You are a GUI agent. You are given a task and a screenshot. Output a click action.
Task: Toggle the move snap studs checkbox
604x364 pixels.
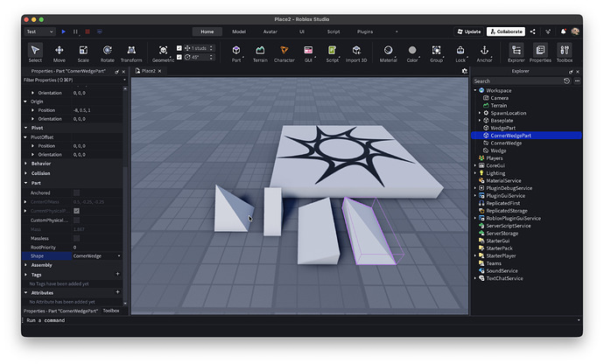pyautogui.click(x=179, y=48)
